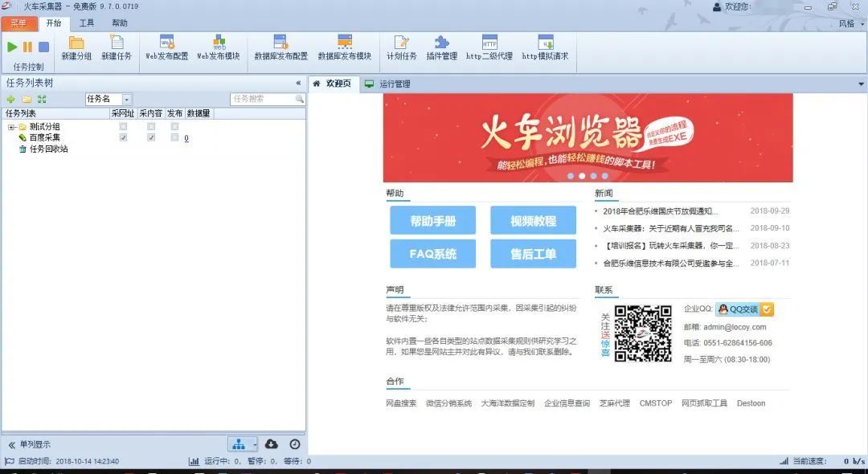The width and height of the screenshot is (868, 474).
Task: Click the cloud download icon
Action: pyautogui.click(x=272, y=444)
